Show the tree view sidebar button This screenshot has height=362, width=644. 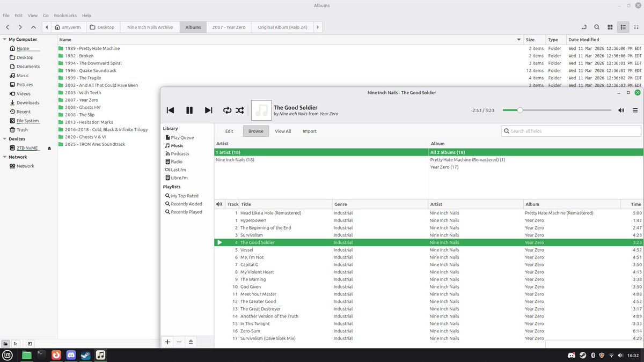[x=16, y=343]
